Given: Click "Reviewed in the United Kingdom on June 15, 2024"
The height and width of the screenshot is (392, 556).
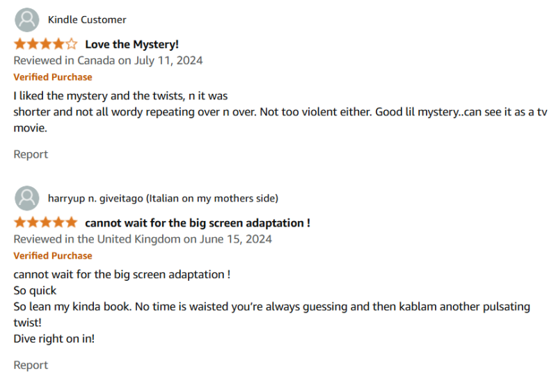Looking at the screenshot, I should 143,239.
